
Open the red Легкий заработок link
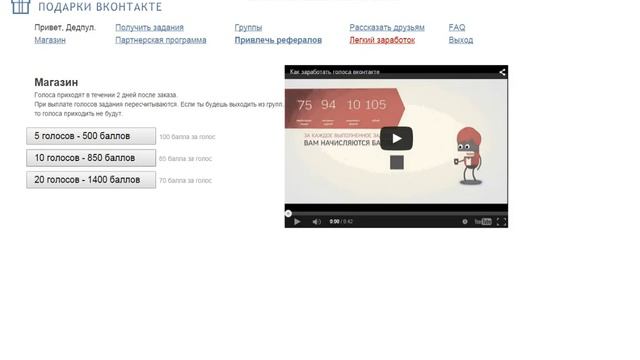point(382,40)
